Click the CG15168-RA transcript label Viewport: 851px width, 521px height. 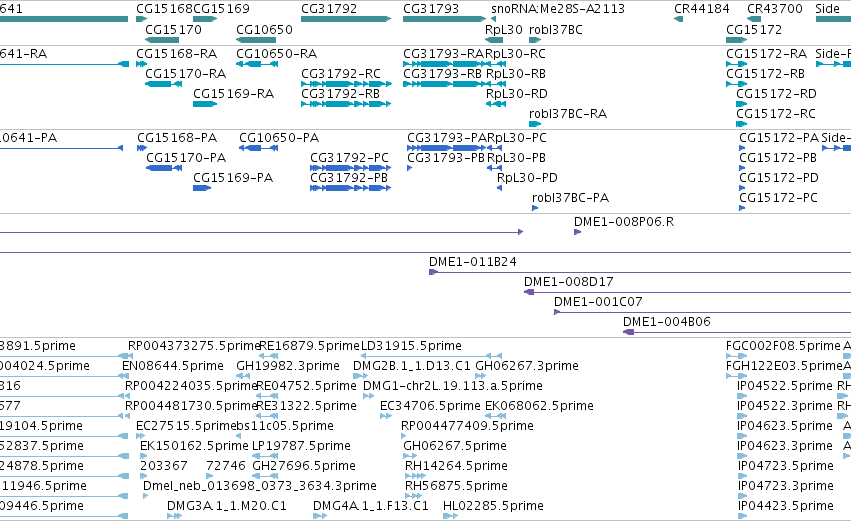pos(176,54)
